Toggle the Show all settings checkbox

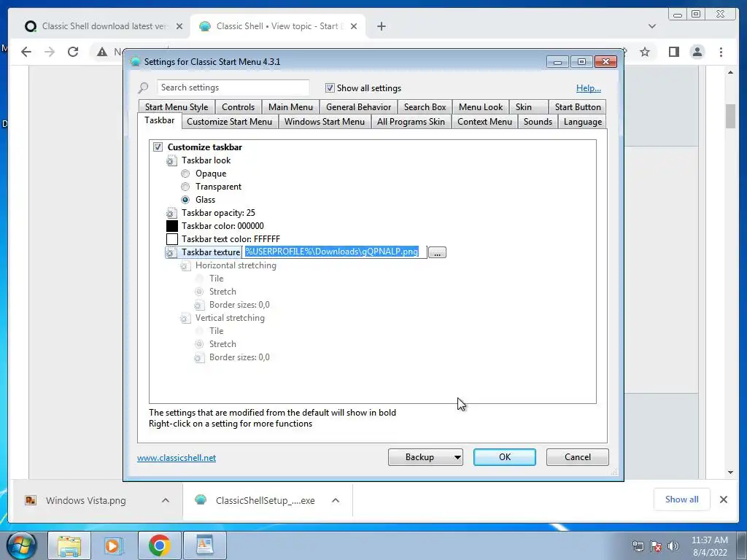click(x=330, y=88)
